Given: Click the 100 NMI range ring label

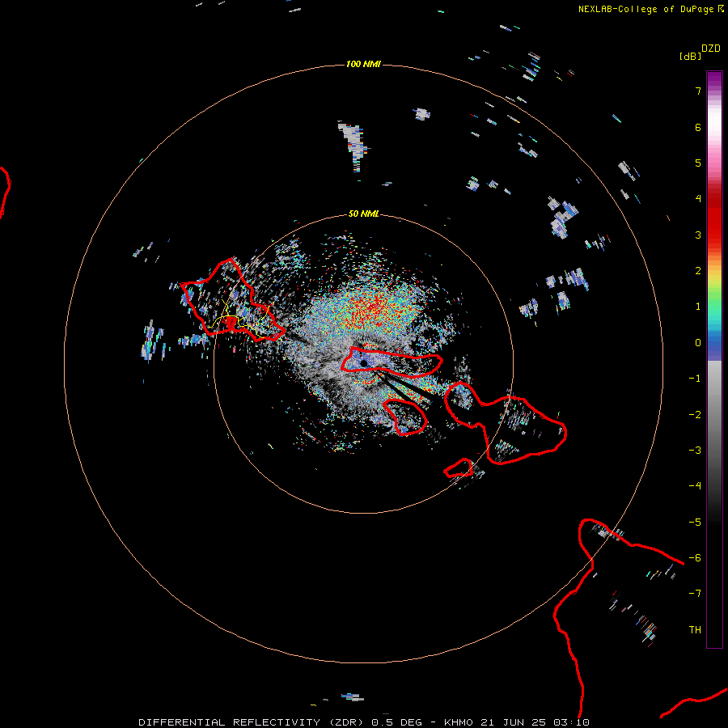Looking at the screenshot, I should [x=363, y=64].
